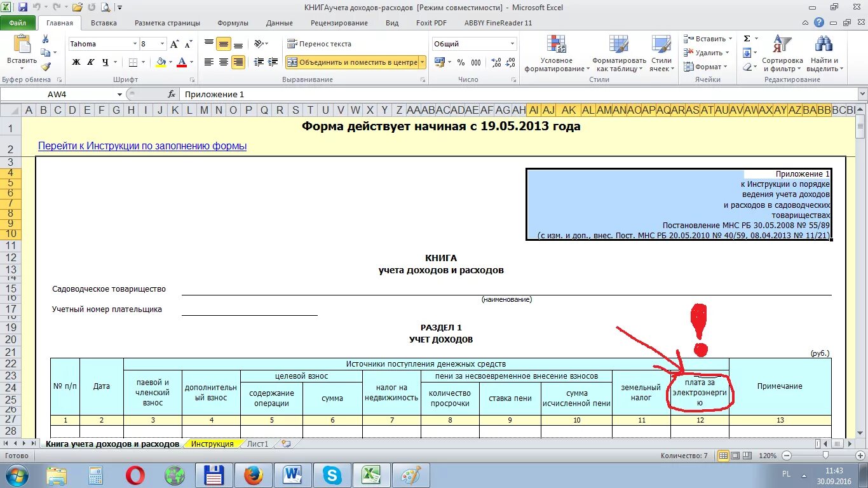The width and height of the screenshot is (868, 488).
Task: Click the insert function fx icon
Action: coord(172,94)
